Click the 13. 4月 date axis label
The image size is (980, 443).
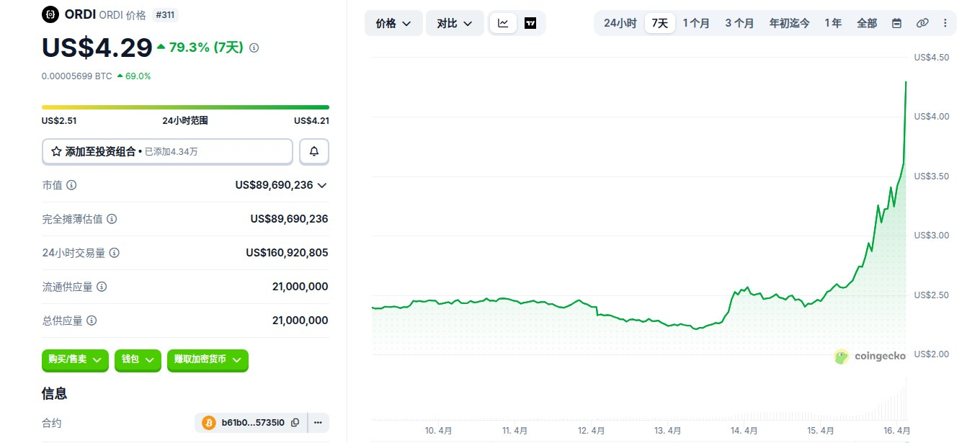[x=669, y=430]
